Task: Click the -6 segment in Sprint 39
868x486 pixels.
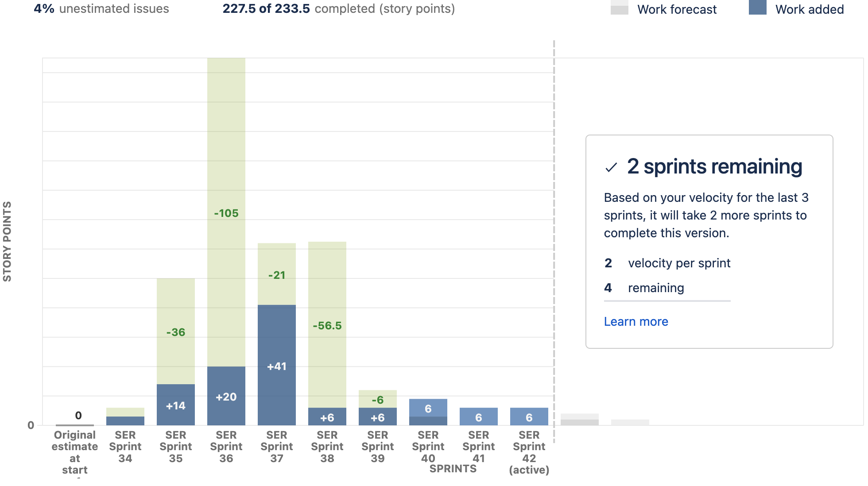Action: click(378, 399)
